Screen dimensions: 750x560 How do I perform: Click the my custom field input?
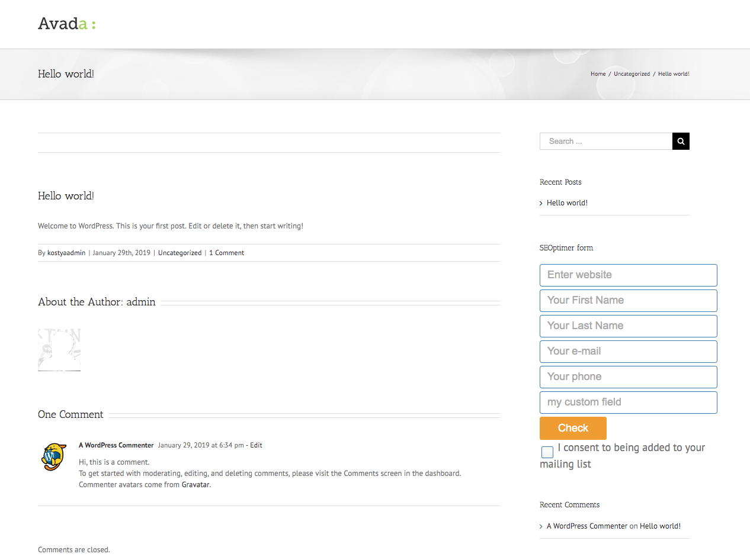628,403
